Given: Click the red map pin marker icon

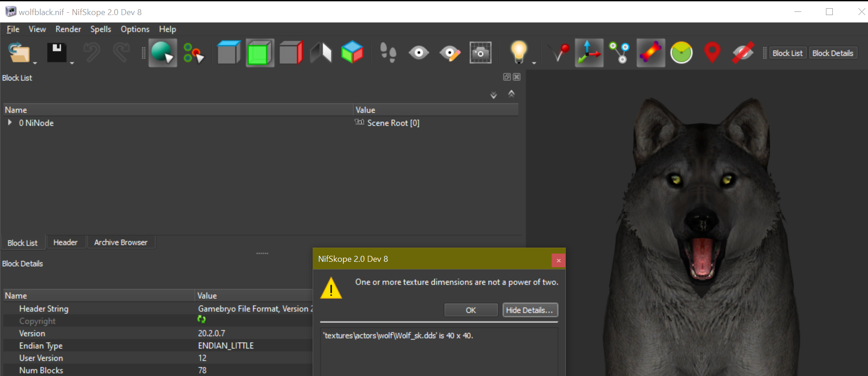Looking at the screenshot, I should [x=712, y=53].
